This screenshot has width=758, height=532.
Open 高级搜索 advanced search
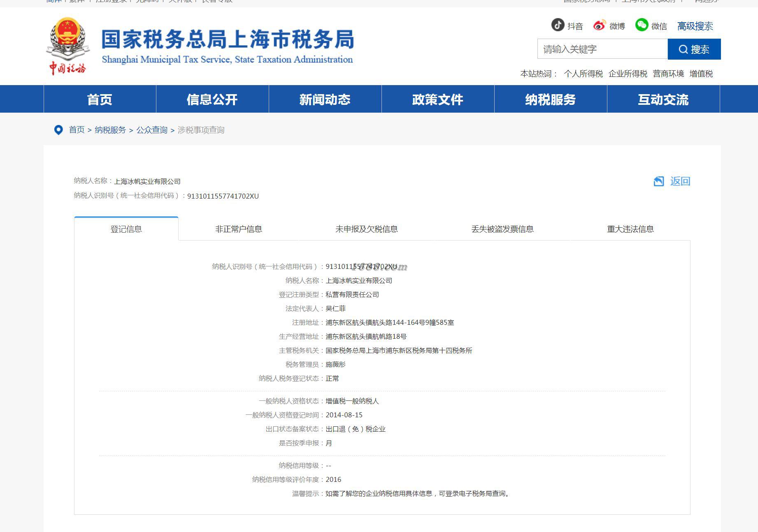[x=695, y=26]
